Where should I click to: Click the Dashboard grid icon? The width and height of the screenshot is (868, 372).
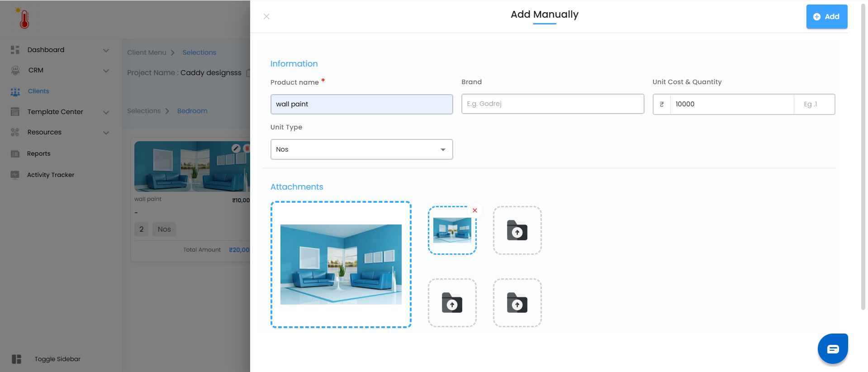point(15,50)
